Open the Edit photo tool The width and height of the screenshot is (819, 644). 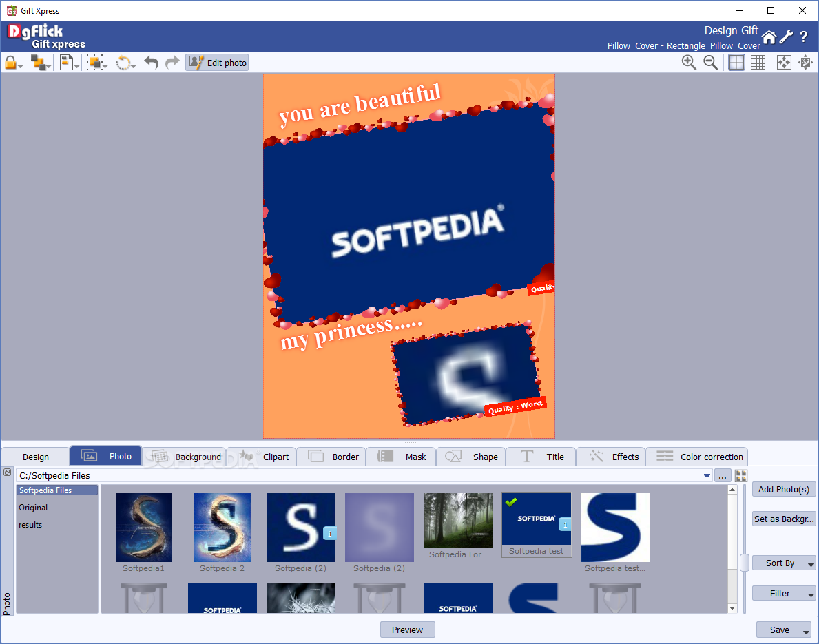[217, 63]
